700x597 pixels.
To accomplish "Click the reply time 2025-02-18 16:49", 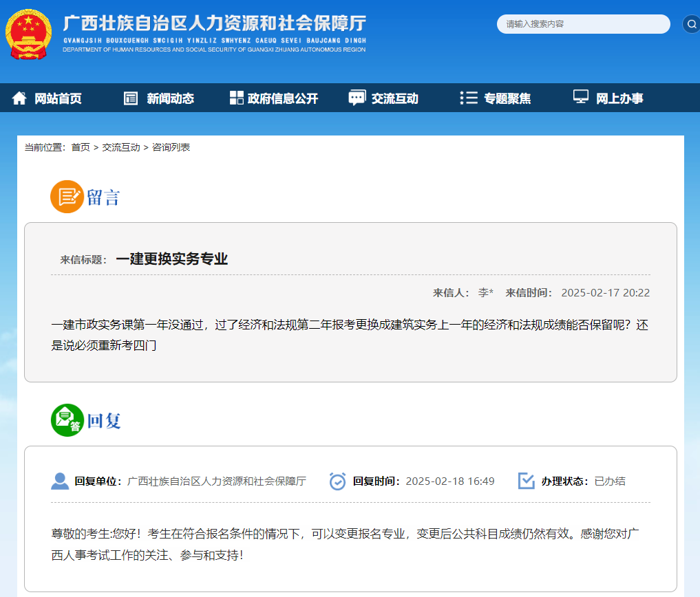I will 450,481.
